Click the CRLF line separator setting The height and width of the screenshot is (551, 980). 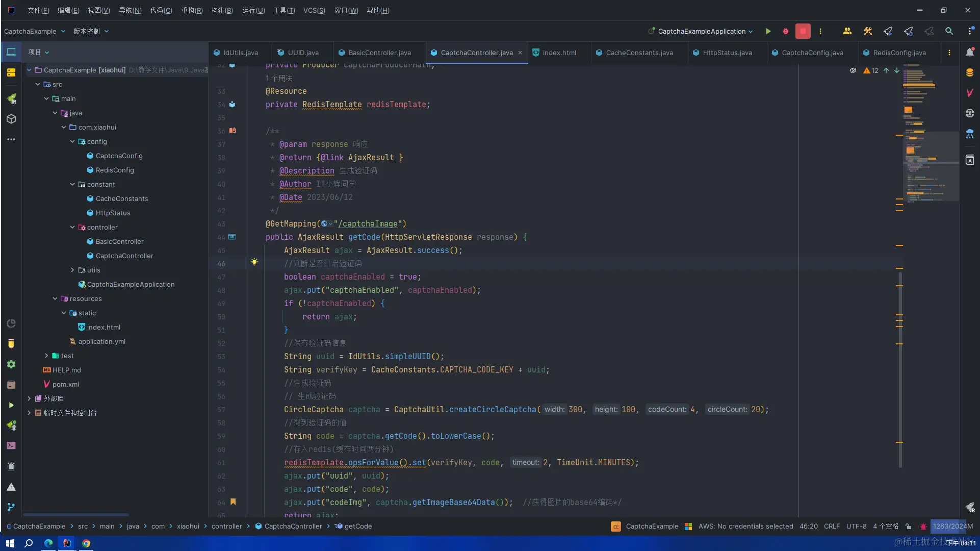pyautogui.click(x=832, y=526)
